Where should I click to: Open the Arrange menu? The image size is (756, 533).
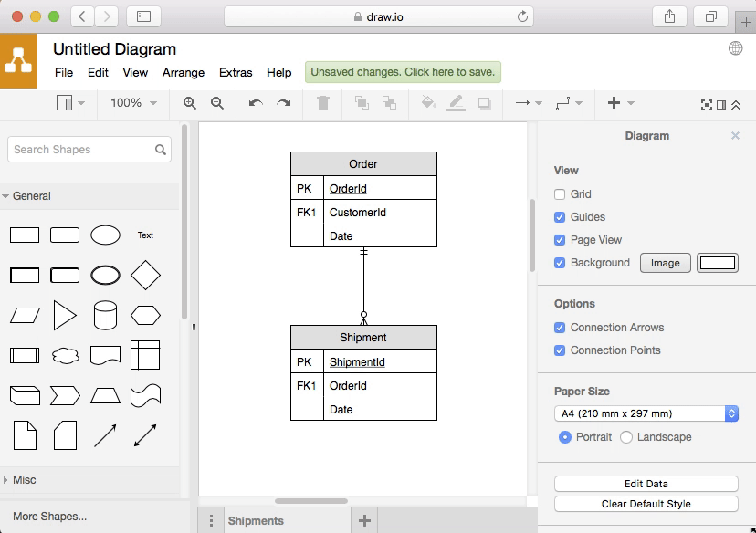pos(184,73)
